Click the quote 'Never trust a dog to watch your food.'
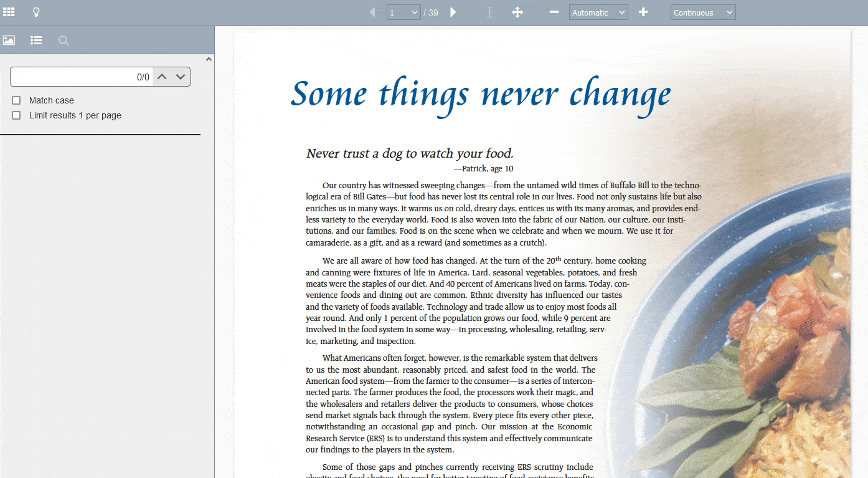 (x=410, y=153)
